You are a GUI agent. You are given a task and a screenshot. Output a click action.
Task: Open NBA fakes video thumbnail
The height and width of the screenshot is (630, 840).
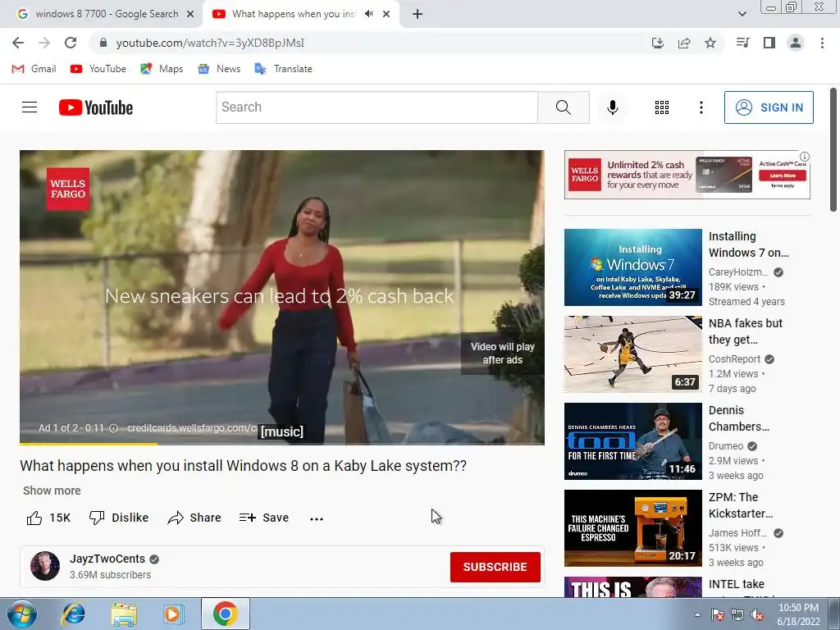click(x=632, y=354)
